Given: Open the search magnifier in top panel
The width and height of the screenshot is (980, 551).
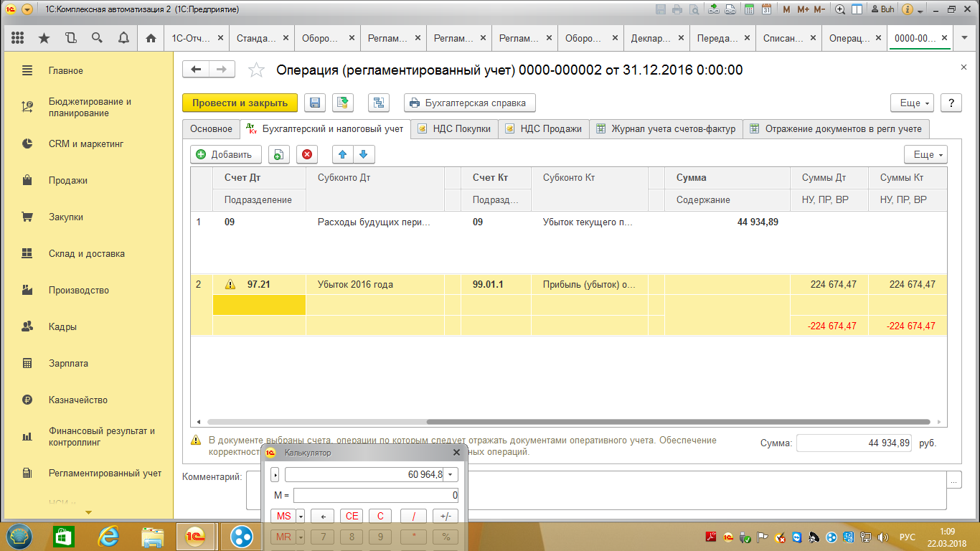Looking at the screenshot, I should [x=97, y=38].
